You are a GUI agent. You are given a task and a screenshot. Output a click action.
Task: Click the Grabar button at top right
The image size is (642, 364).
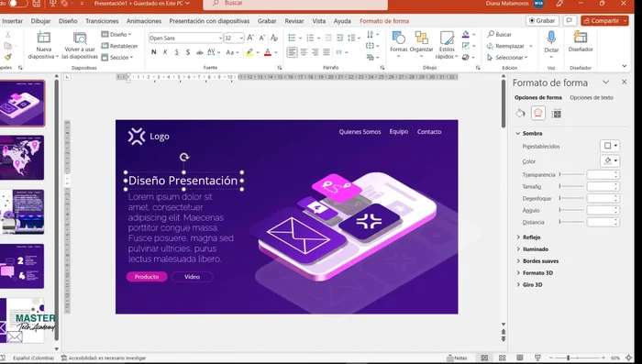click(542, 20)
